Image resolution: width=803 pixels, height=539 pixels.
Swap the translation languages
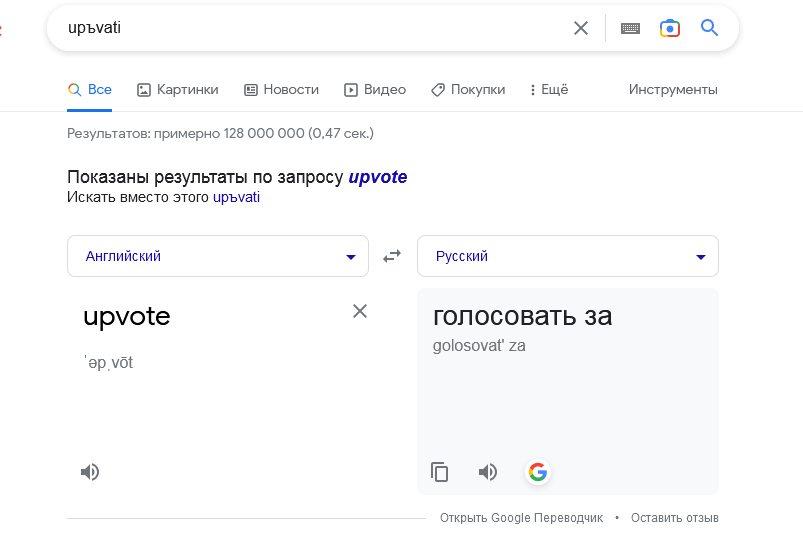pos(392,256)
